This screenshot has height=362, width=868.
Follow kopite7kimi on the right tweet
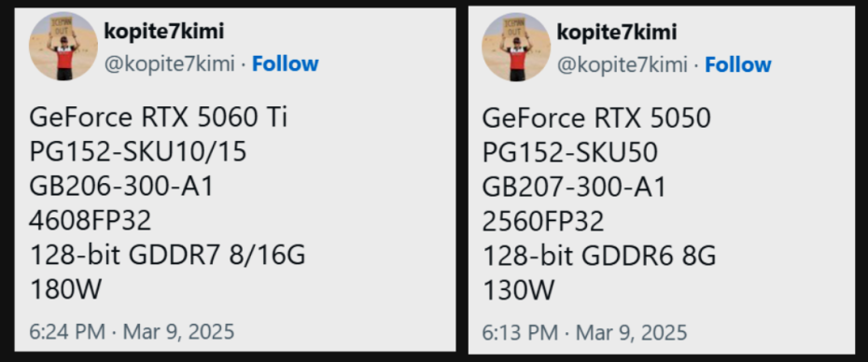click(x=738, y=64)
